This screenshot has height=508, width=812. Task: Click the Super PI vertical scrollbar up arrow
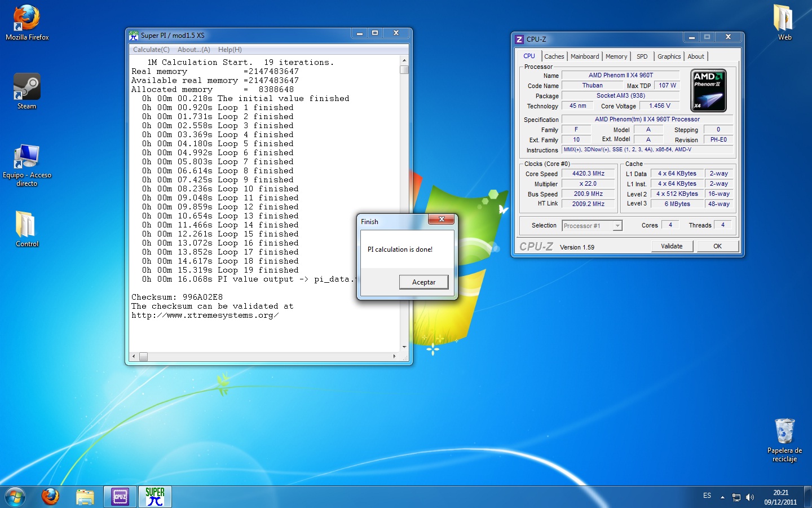click(x=404, y=60)
